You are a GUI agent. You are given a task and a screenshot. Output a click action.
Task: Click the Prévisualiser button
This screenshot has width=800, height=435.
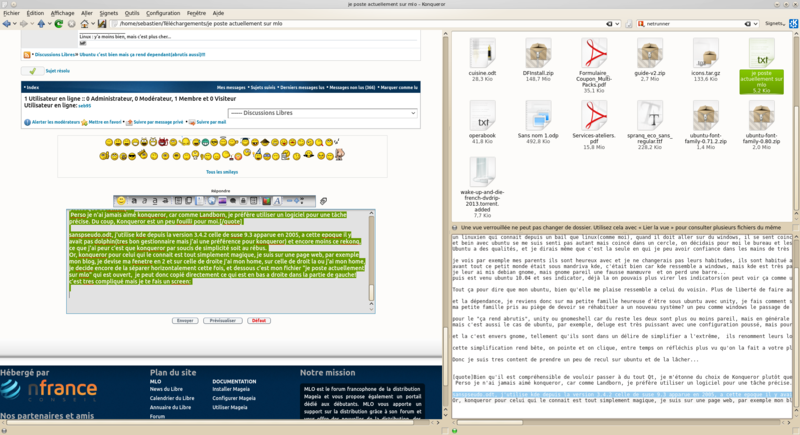tap(222, 321)
